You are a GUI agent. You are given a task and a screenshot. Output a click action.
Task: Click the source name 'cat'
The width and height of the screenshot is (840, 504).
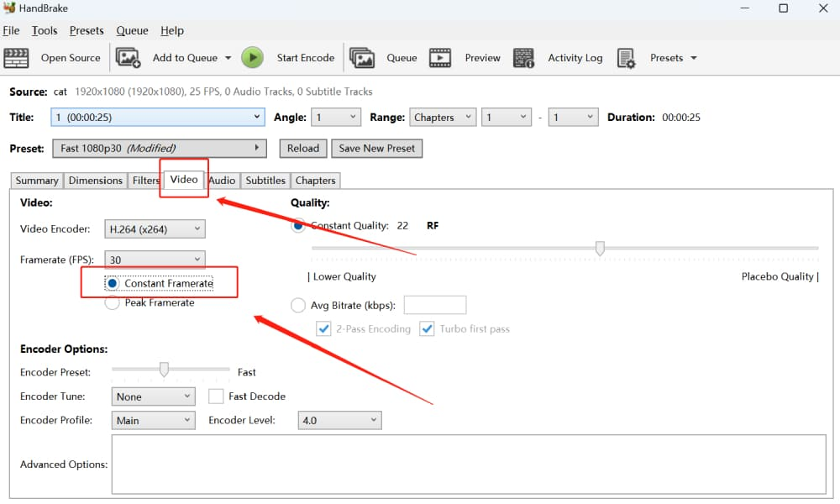(60, 92)
